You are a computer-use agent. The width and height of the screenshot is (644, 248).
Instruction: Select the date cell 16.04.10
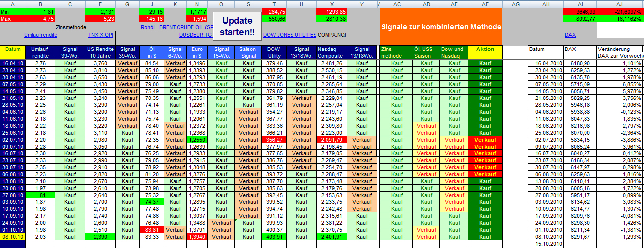[x=13, y=63]
